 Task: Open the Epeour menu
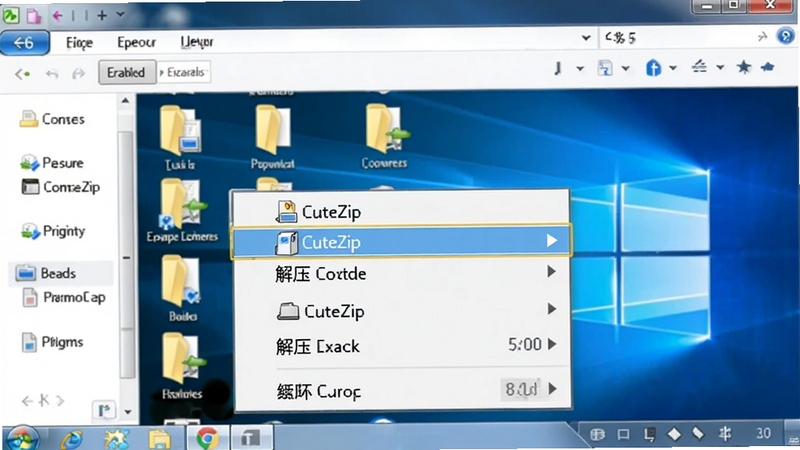tap(136, 42)
